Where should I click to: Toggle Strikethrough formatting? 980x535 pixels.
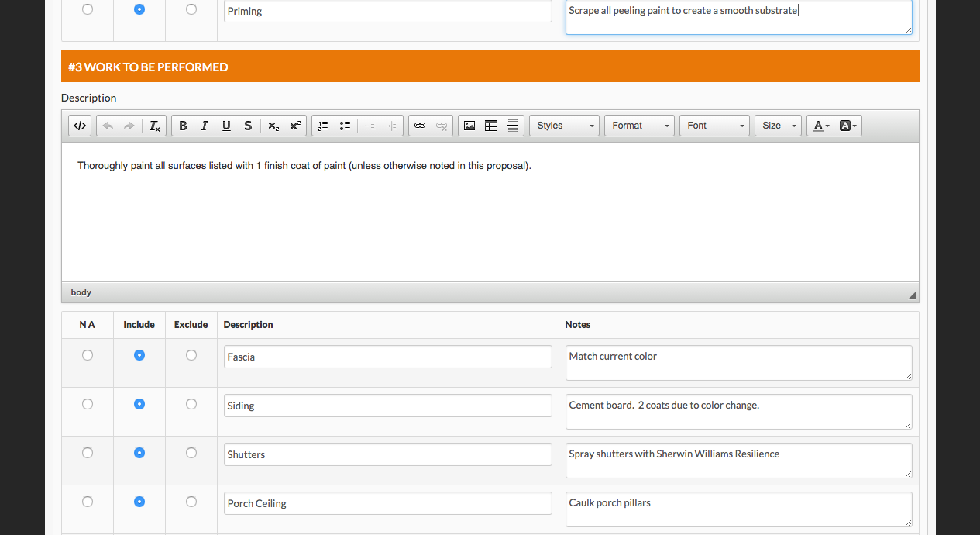[x=248, y=126]
